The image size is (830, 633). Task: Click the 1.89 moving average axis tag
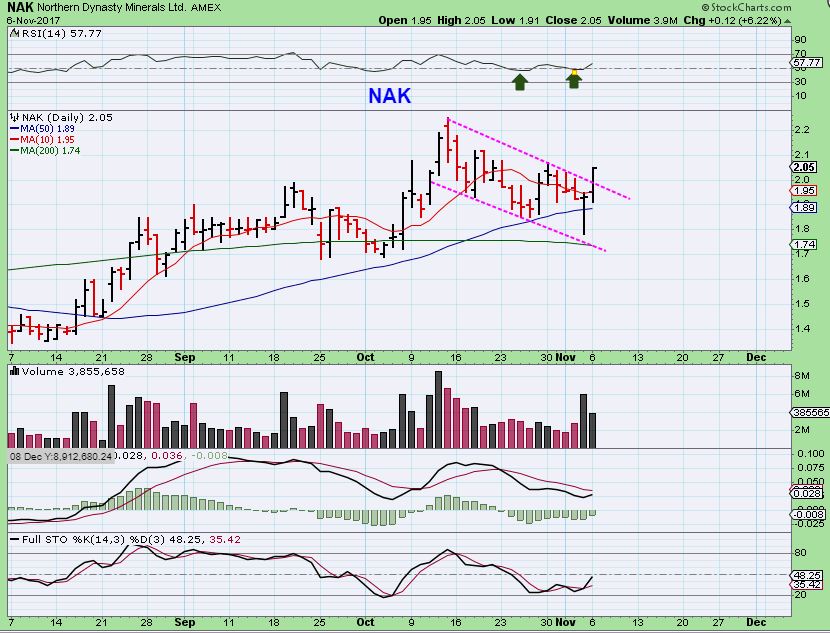tap(805, 207)
